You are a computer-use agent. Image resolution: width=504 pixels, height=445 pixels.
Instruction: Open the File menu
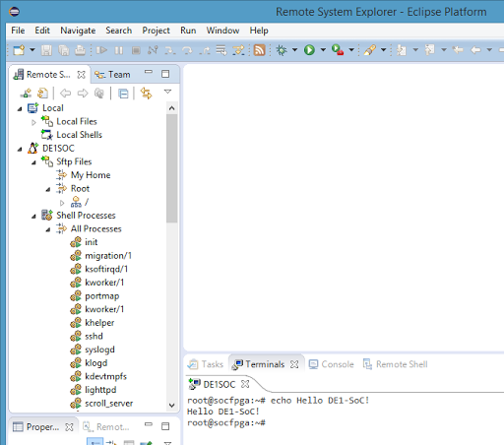pos(18,31)
